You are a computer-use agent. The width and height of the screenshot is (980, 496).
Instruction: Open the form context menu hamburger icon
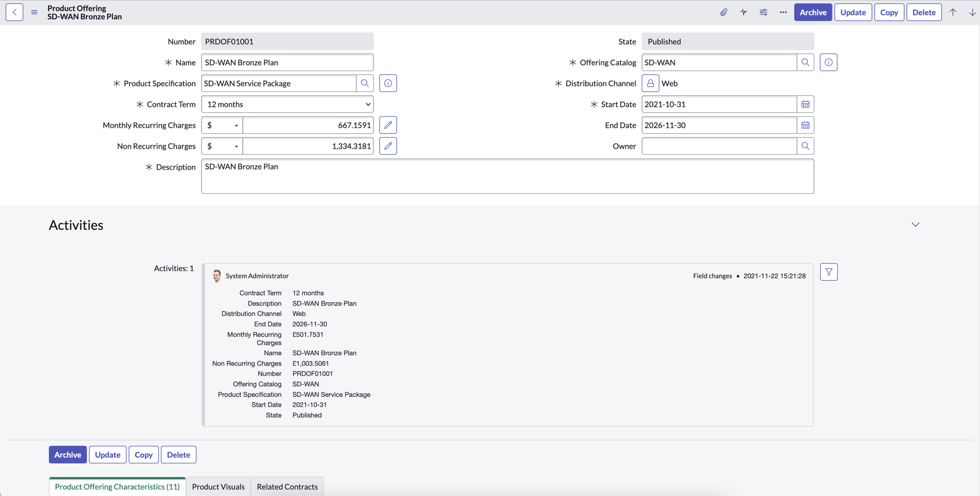coord(34,12)
